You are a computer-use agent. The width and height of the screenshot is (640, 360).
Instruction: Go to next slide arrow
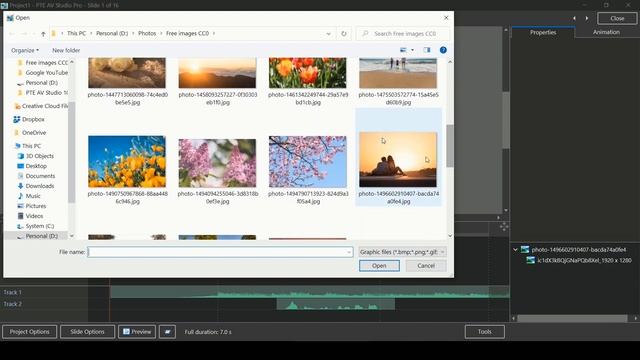(x=587, y=18)
